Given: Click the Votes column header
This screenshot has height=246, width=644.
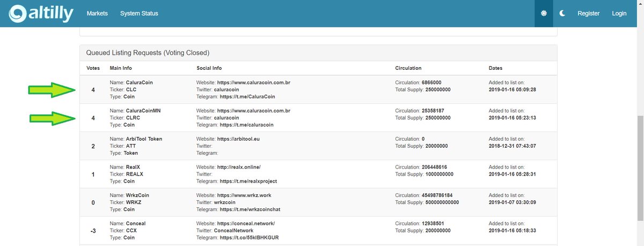Looking at the screenshot, I should click(x=93, y=68).
